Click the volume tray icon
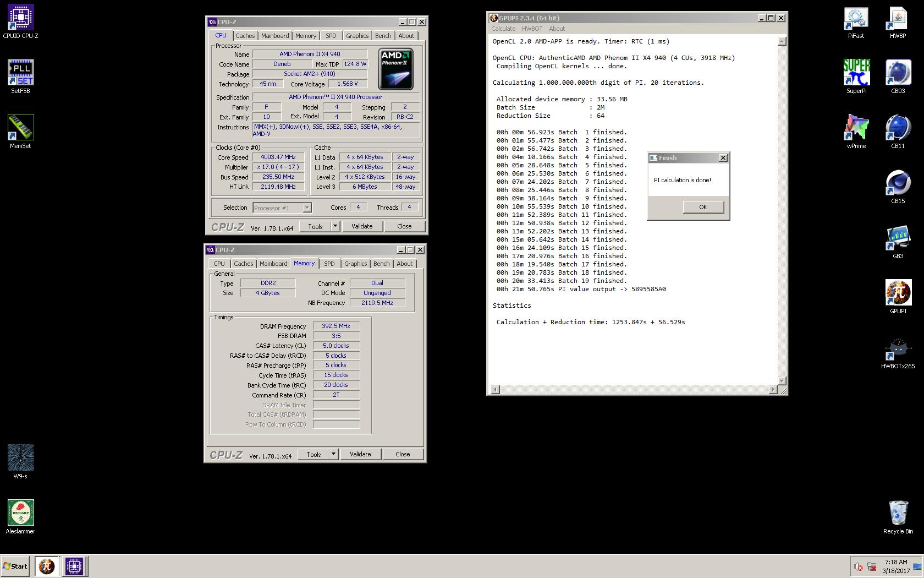Image resolution: width=924 pixels, height=578 pixels. [858, 566]
